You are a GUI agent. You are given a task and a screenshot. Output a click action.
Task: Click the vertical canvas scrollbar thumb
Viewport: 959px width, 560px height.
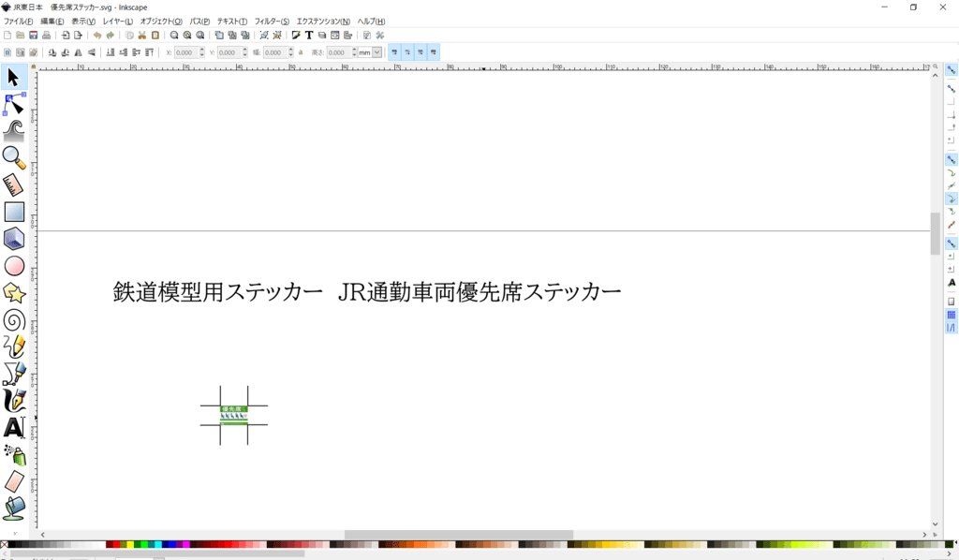(935, 233)
